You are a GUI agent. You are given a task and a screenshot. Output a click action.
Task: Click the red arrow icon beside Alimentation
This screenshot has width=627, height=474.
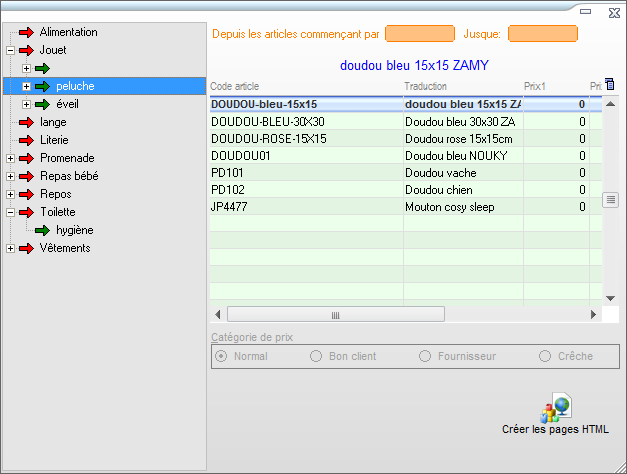coord(26,32)
